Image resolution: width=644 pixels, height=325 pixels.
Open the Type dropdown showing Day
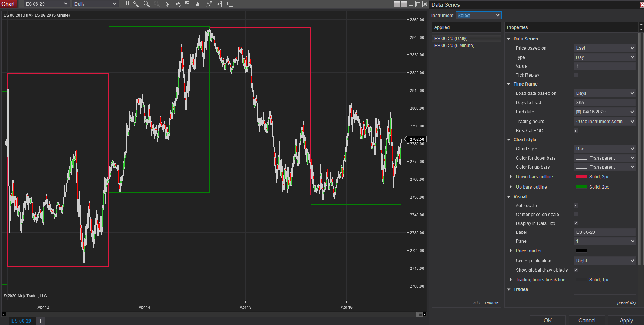[604, 57]
